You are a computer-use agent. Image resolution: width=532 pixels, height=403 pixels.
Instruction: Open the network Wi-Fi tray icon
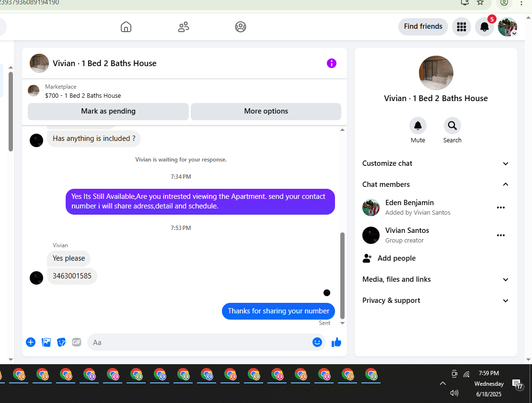(x=466, y=374)
